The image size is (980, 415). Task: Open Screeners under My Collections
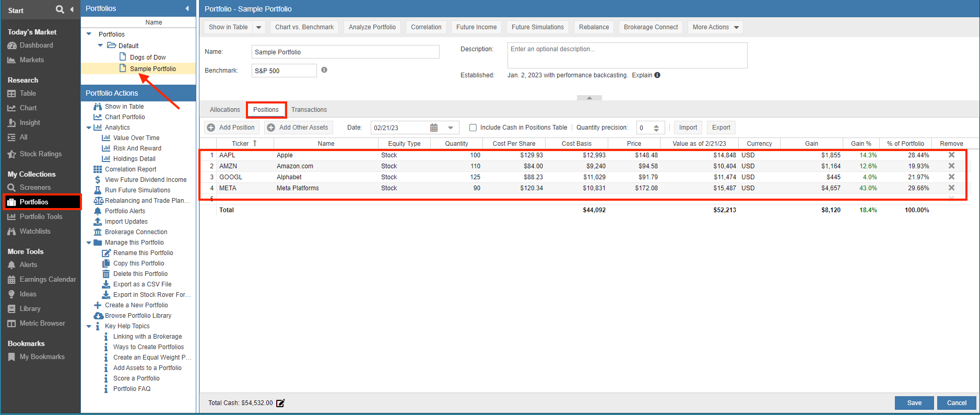[x=29, y=188]
